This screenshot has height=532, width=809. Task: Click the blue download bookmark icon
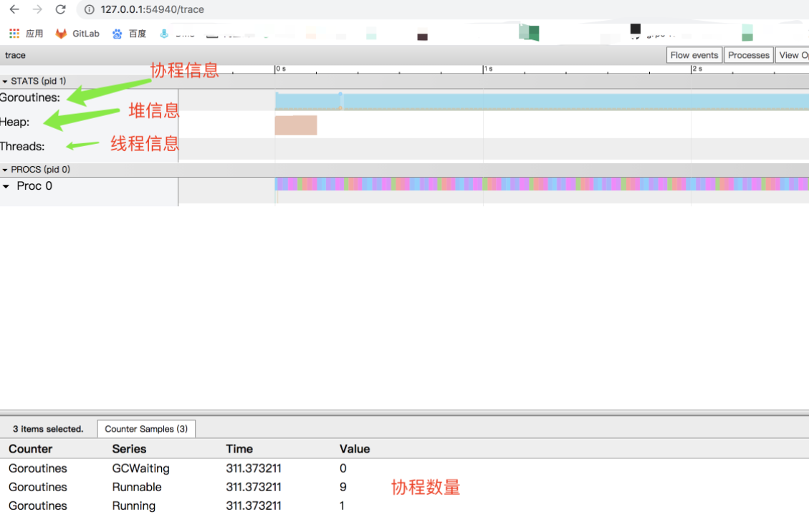[163, 32]
